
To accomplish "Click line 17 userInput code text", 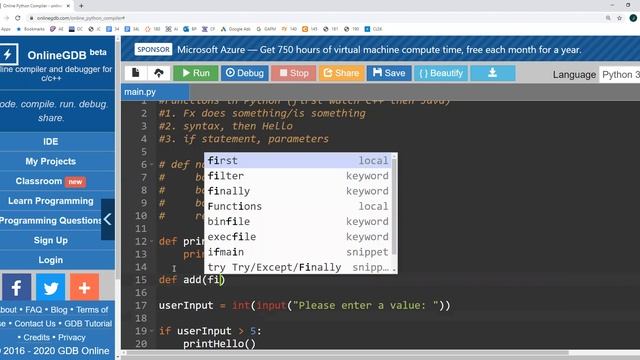I will [x=304, y=305].
